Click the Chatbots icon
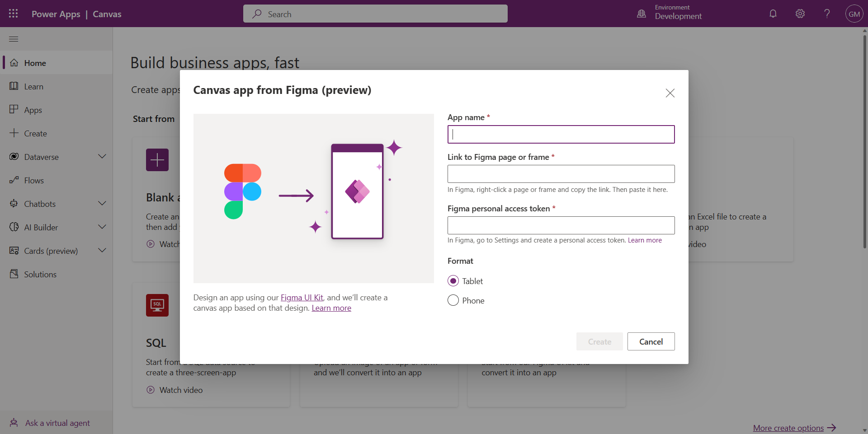 (14, 203)
